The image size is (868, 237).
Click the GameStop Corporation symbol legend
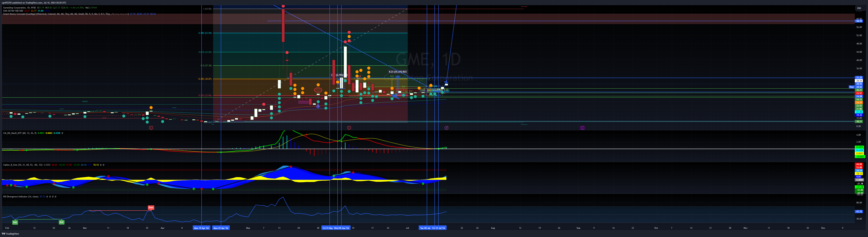click(x=50, y=7)
